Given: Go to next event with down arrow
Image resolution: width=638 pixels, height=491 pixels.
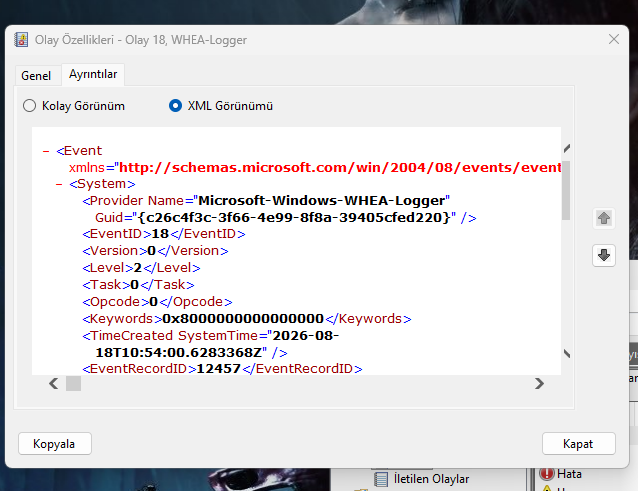Looking at the screenshot, I should click(x=604, y=255).
